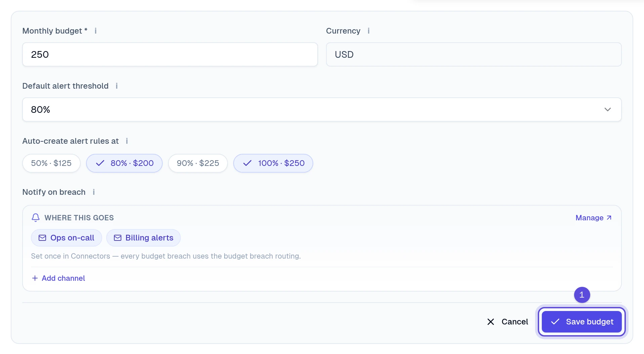Click the threshold dropdown chevron arrow

pyautogui.click(x=607, y=109)
